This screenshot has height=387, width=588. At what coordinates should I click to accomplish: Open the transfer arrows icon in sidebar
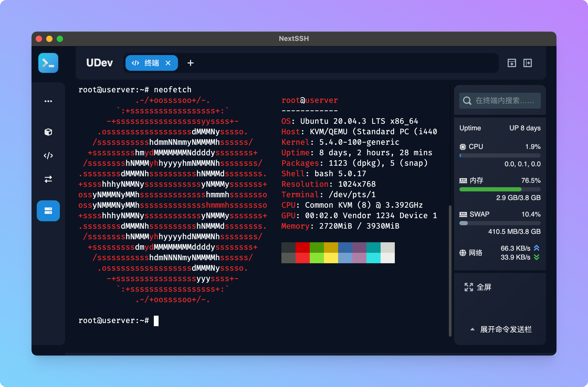[x=48, y=179]
